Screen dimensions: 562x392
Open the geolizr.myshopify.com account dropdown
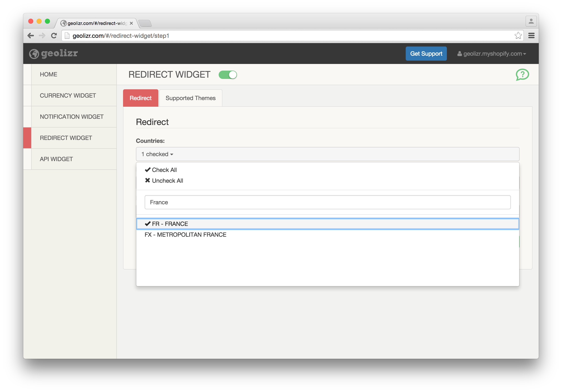click(492, 54)
